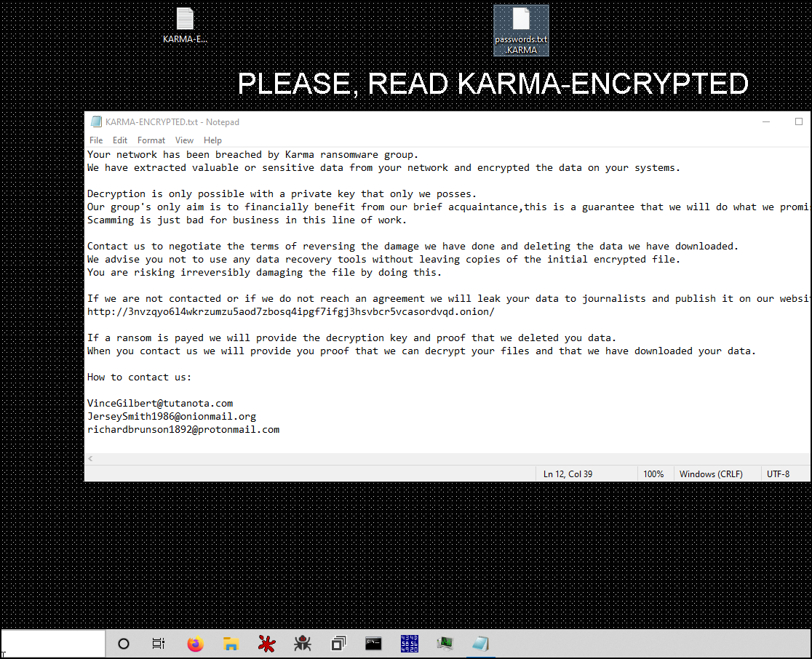
Task: Open the File menu in Notepad
Action: [96, 140]
